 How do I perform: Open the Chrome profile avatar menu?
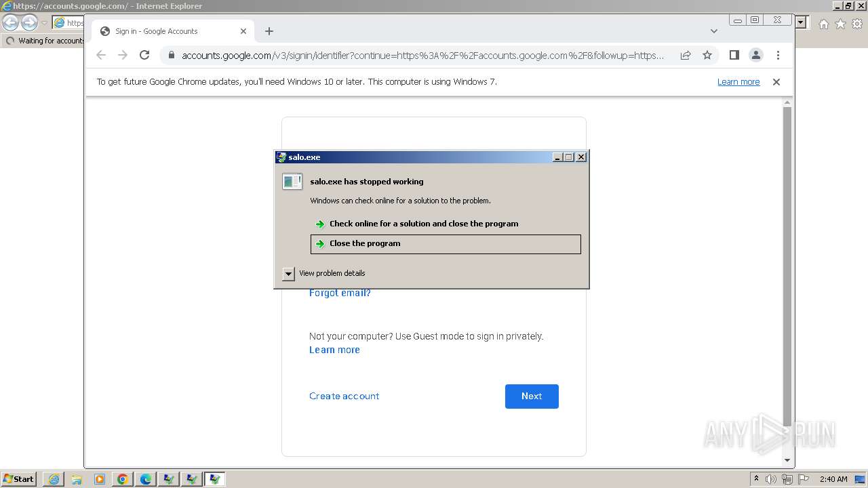click(756, 55)
